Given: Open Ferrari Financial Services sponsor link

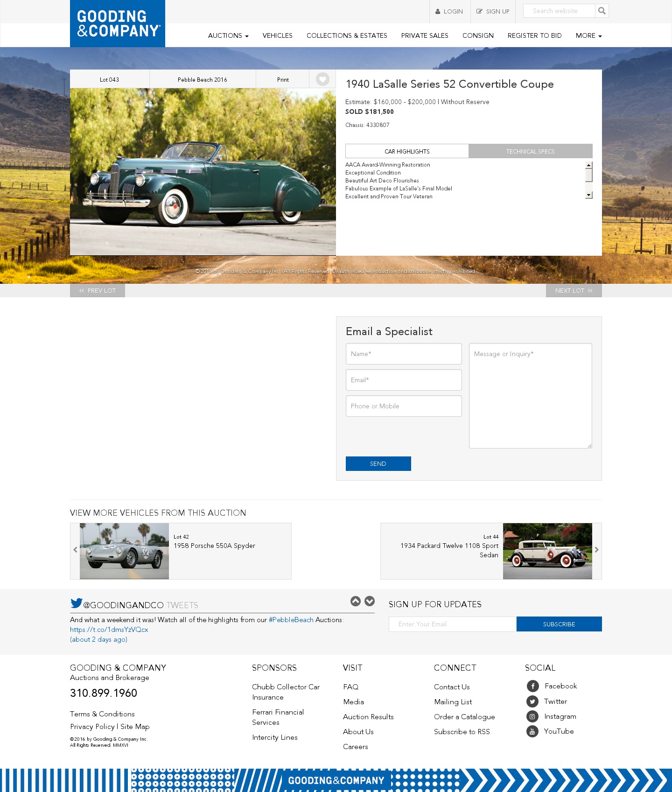Looking at the screenshot, I should (x=278, y=717).
